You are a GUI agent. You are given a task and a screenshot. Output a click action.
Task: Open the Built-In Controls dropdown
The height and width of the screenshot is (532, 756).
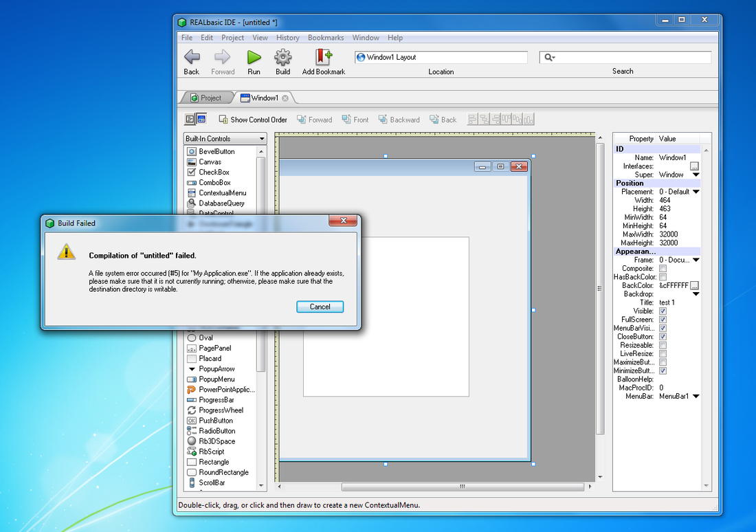(x=225, y=138)
